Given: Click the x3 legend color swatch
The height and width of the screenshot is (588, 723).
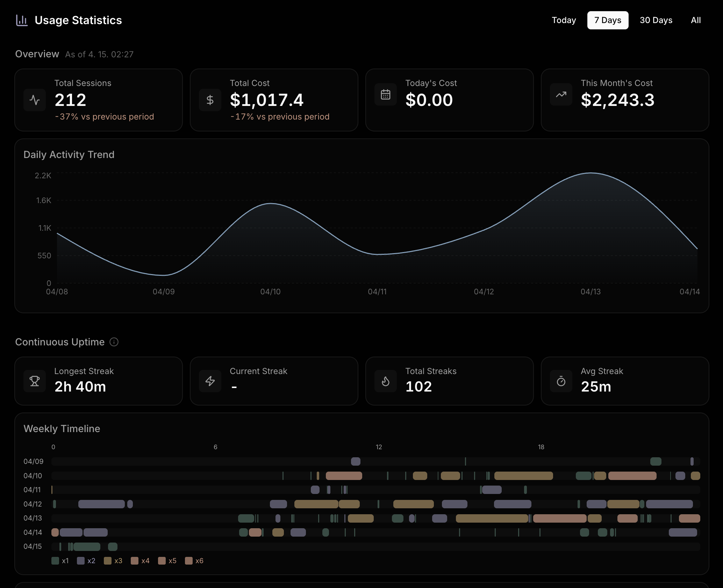Looking at the screenshot, I should [108, 561].
